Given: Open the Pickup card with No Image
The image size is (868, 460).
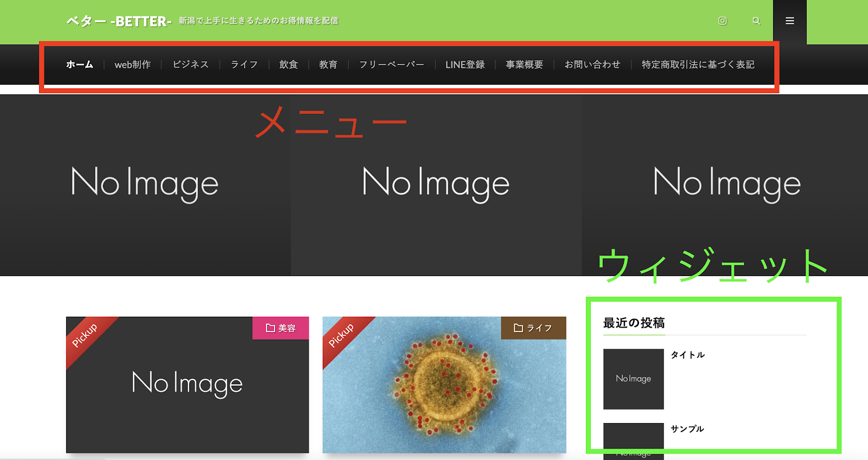Looking at the screenshot, I should (x=188, y=385).
